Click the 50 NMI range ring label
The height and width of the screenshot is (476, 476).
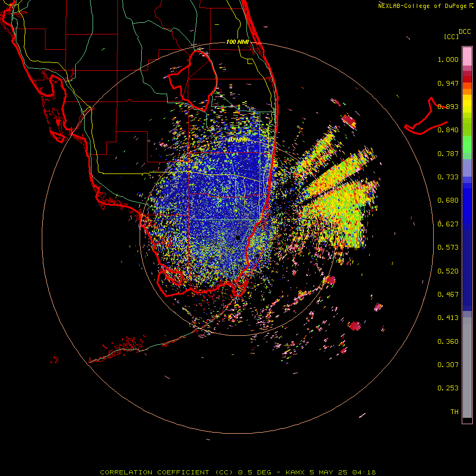(237, 140)
